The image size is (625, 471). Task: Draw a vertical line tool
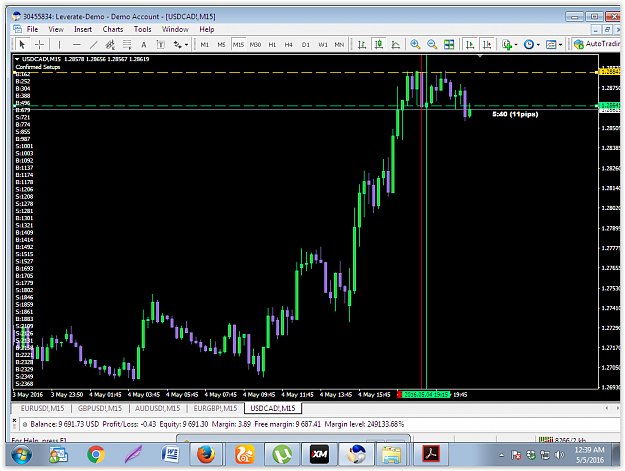coord(59,44)
